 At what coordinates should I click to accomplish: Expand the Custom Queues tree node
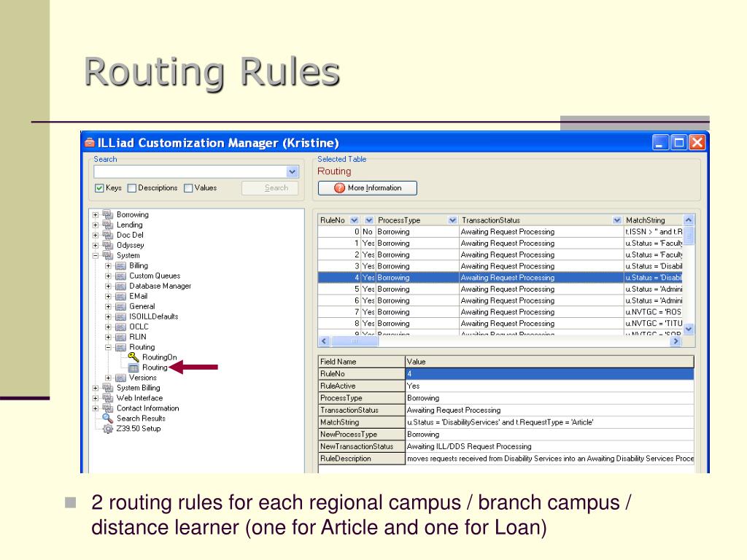click(x=108, y=276)
